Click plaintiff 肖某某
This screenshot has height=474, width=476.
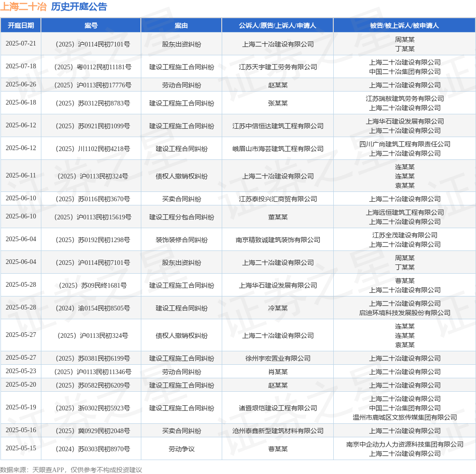point(278,372)
